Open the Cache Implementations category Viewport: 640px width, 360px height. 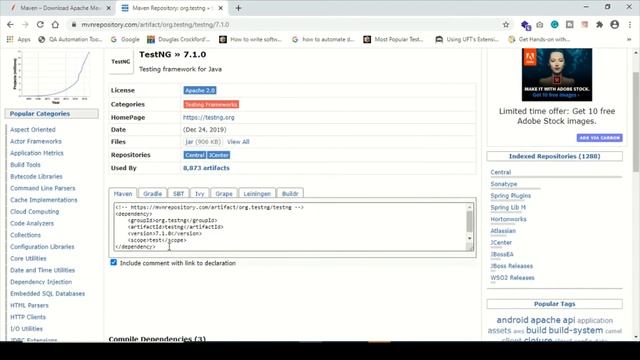(44, 200)
